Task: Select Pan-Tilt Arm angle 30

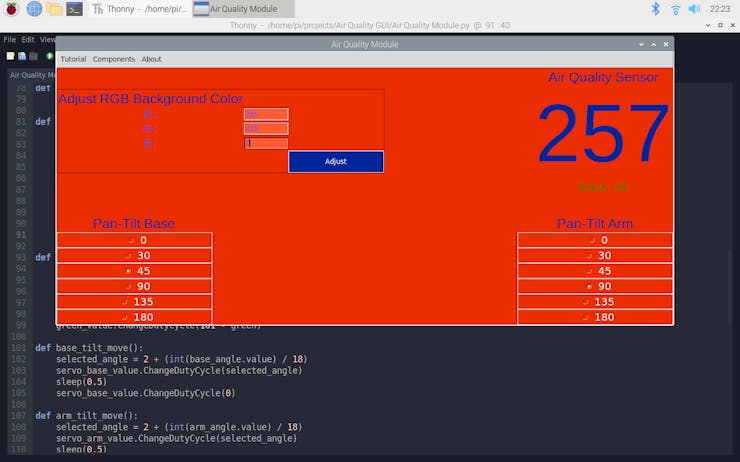Action: click(x=595, y=256)
